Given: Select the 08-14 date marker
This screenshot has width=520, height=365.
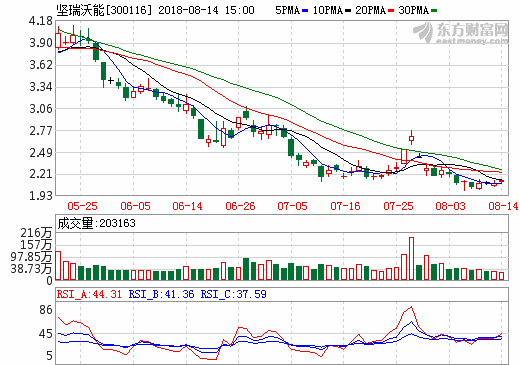Looking at the screenshot, I should click(x=503, y=206).
